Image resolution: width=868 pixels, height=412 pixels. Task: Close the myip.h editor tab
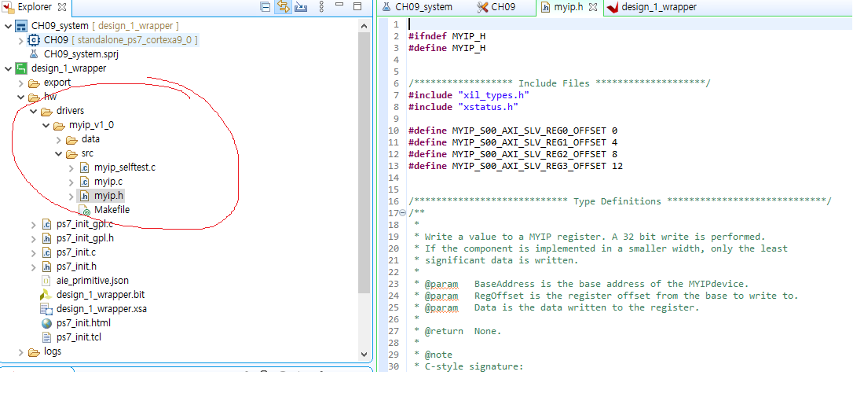point(593,7)
